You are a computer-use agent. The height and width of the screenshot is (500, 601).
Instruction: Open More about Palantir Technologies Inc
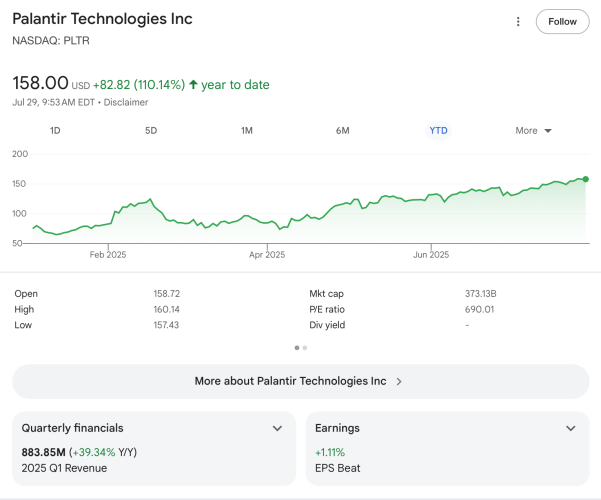(300, 381)
